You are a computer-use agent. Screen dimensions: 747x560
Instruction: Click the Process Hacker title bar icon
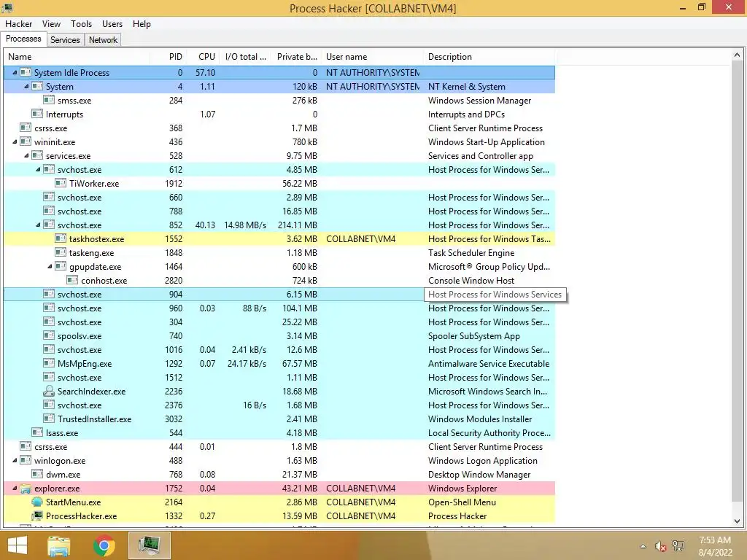pos(7,7)
